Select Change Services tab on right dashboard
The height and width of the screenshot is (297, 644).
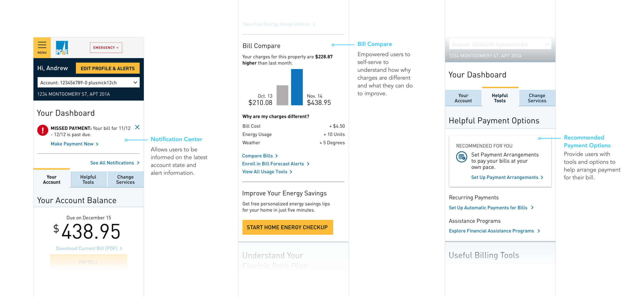point(537,98)
